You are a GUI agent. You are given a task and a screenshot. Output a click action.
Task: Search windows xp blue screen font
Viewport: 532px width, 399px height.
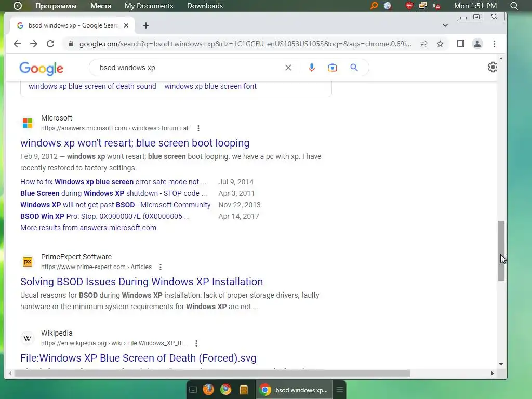pyautogui.click(x=210, y=86)
